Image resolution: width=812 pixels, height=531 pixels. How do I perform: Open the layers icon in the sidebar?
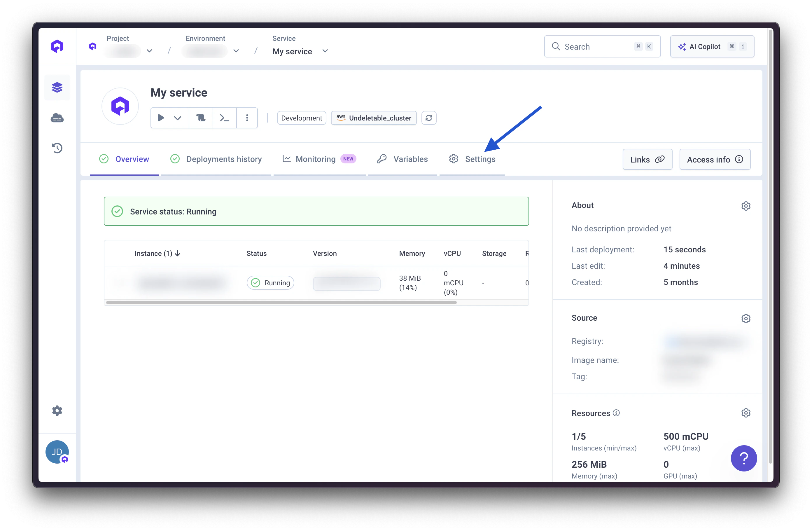coord(57,87)
